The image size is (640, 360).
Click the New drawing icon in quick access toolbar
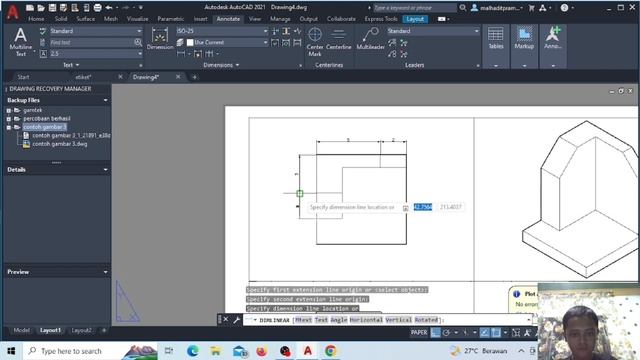tap(30, 8)
